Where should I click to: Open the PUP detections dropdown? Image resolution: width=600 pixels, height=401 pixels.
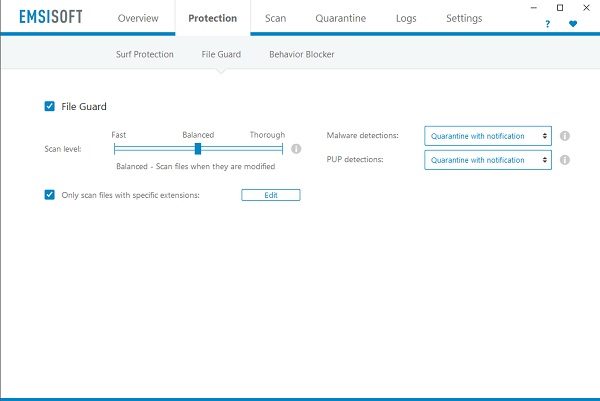pyautogui.click(x=488, y=160)
